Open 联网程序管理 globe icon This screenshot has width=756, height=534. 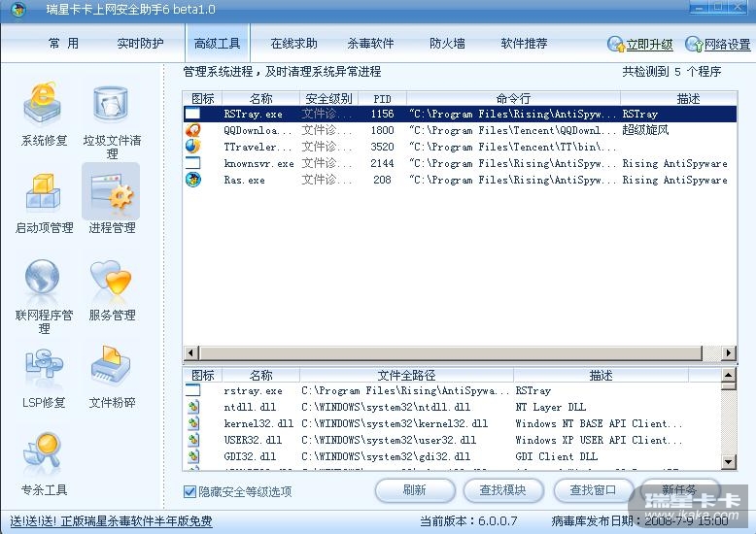43,277
